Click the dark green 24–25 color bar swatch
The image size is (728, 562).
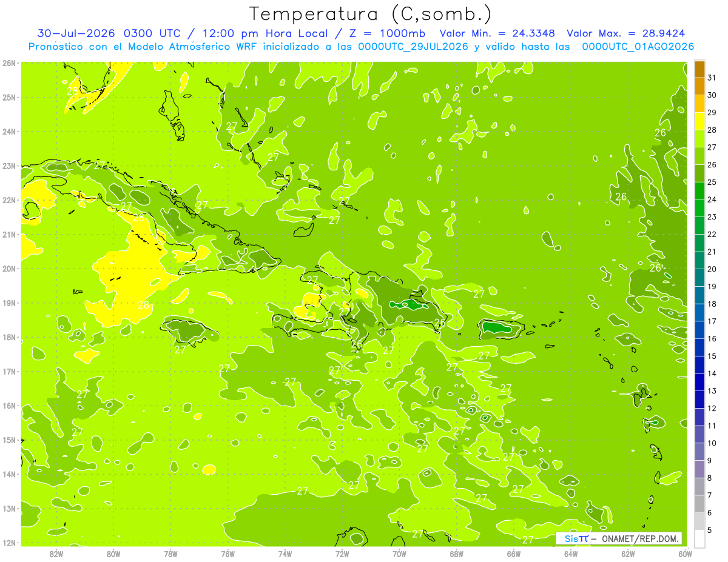699,190
